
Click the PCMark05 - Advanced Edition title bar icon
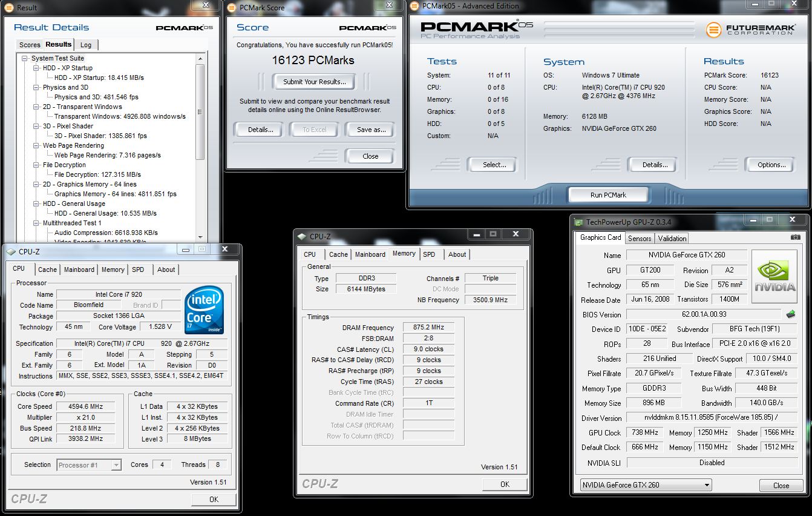(x=415, y=6)
